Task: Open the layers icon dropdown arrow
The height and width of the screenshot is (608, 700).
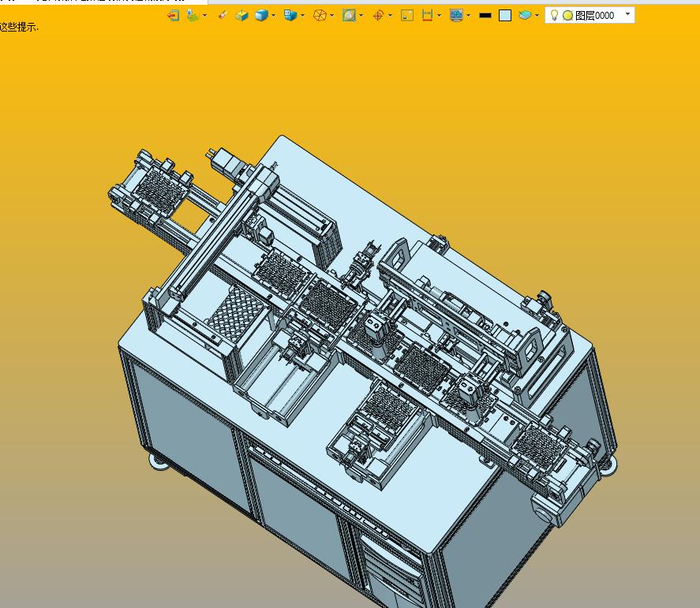Action: click(537, 15)
